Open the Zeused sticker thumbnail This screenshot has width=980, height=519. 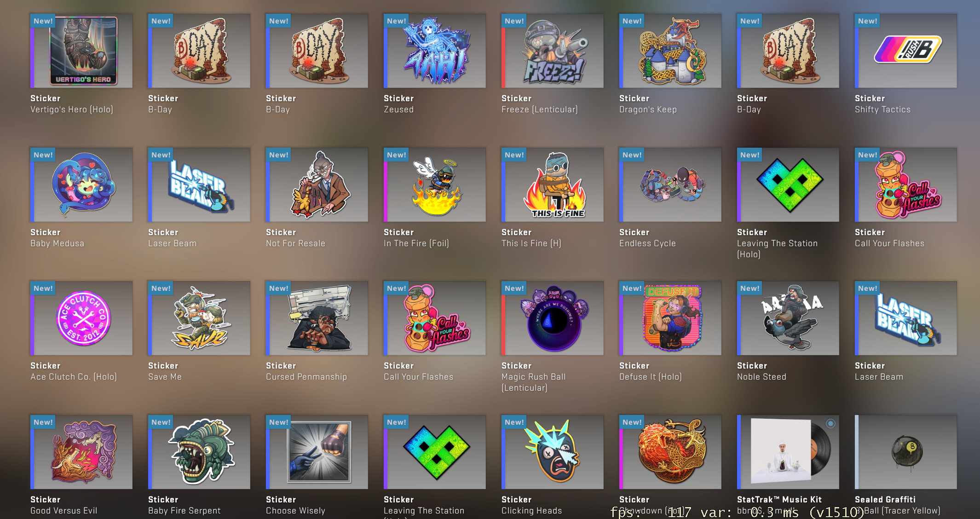(x=435, y=51)
